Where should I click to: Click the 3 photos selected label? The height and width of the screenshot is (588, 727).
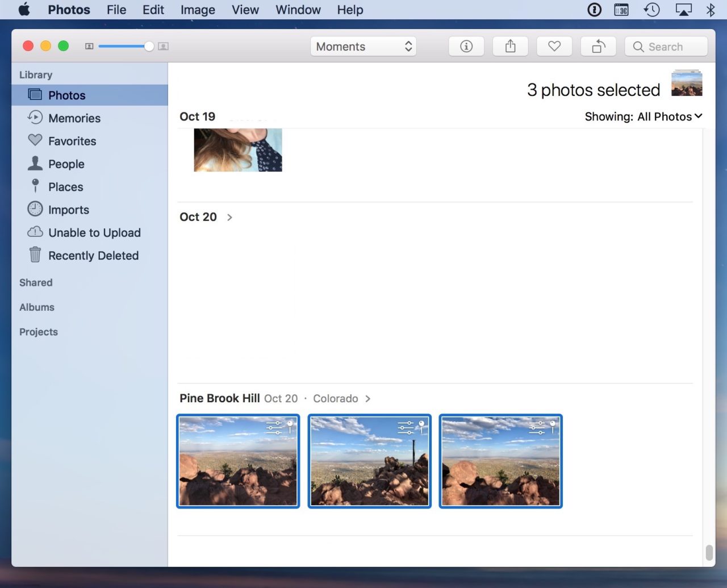pos(594,90)
